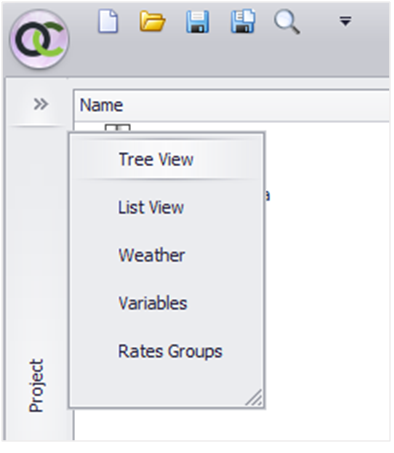The width and height of the screenshot is (394, 453).
Task: Click the empty white list area
Action: 327,267
